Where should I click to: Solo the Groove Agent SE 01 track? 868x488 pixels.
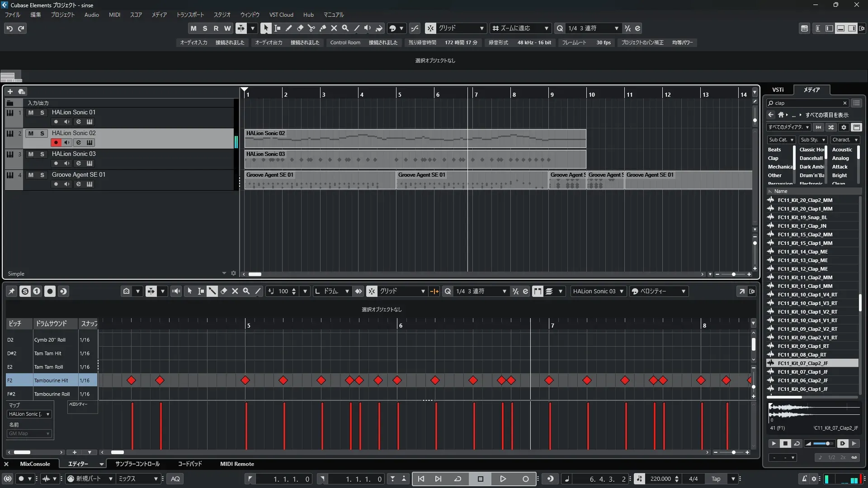tap(42, 175)
